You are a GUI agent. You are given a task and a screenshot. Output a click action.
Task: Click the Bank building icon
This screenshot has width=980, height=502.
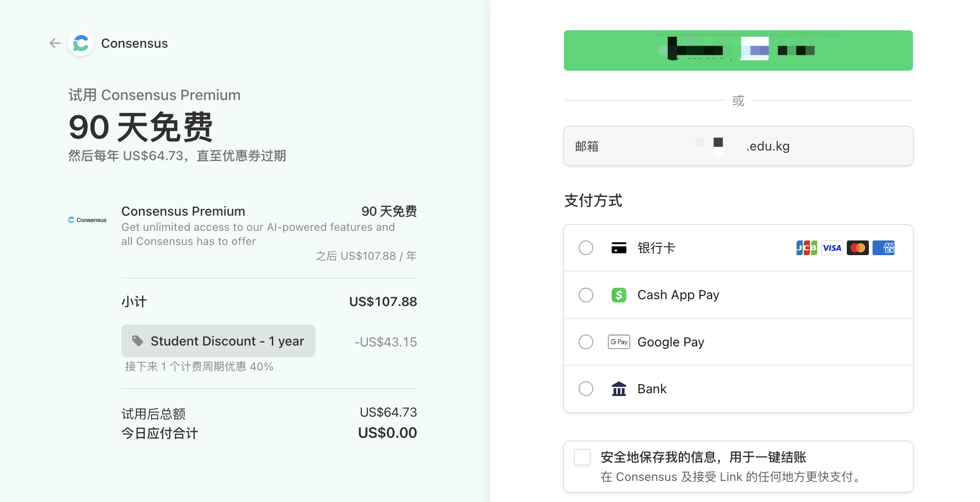point(619,389)
